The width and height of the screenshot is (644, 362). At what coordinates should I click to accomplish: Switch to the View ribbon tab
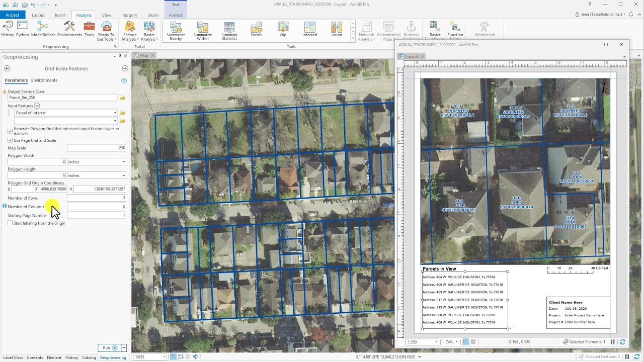pos(106,15)
